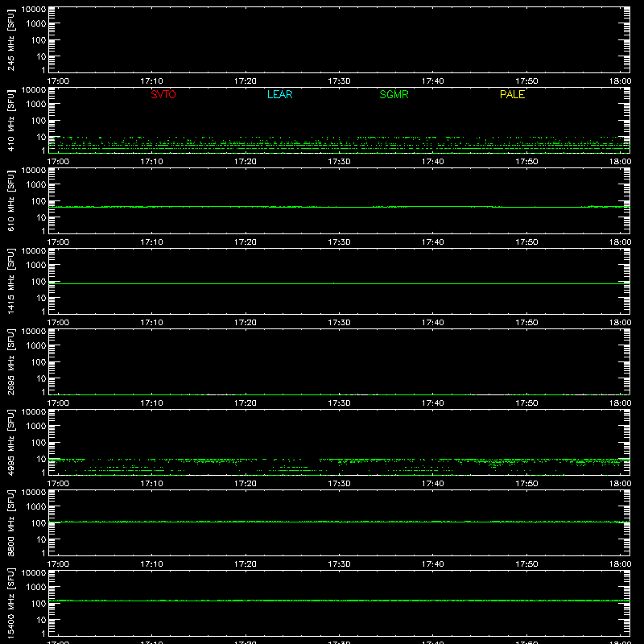Image resolution: width=644 pixels, height=644 pixels.
Task: Click the 610 MHz green flux trace
Action: click(339, 207)
